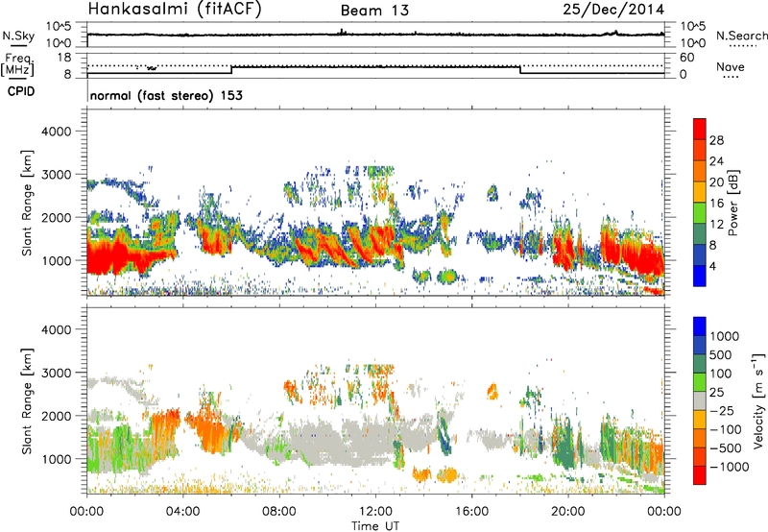Click the gray -25 to 25 velocity swatch
The width and height of the screenshot is (768, 532).
(700, 400)
